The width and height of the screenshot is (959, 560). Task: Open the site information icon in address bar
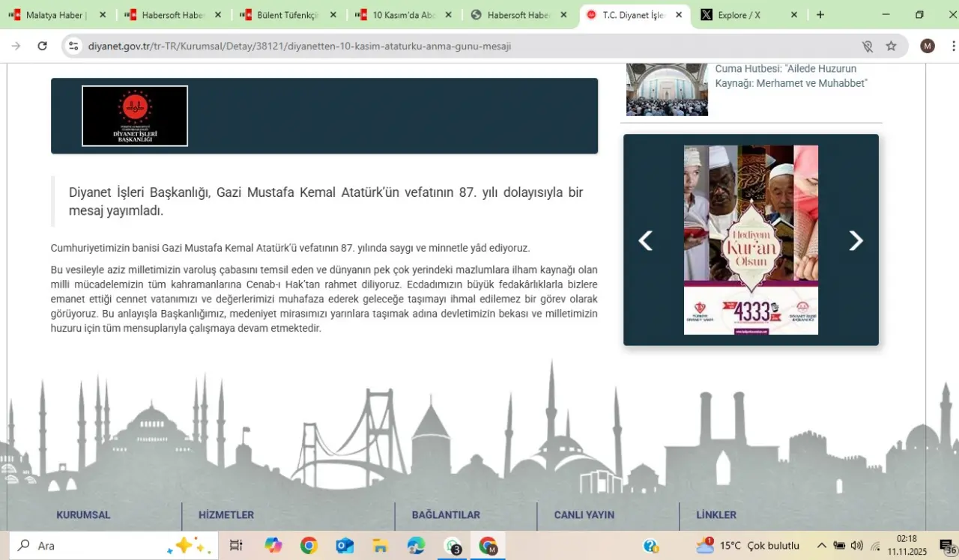tap(73, 46)
